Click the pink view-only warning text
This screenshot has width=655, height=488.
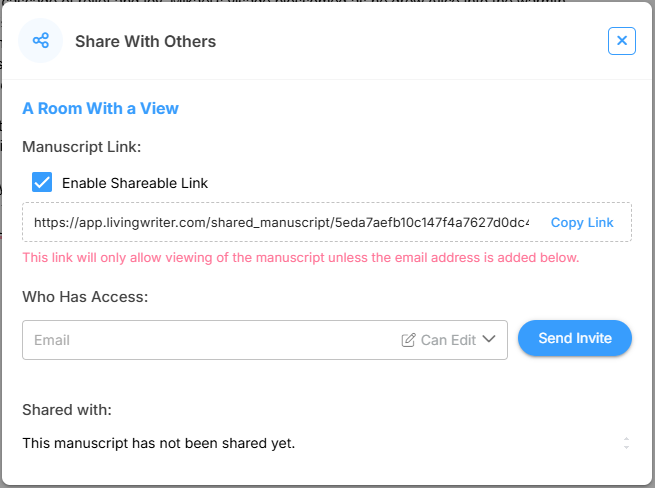[300, 258]
